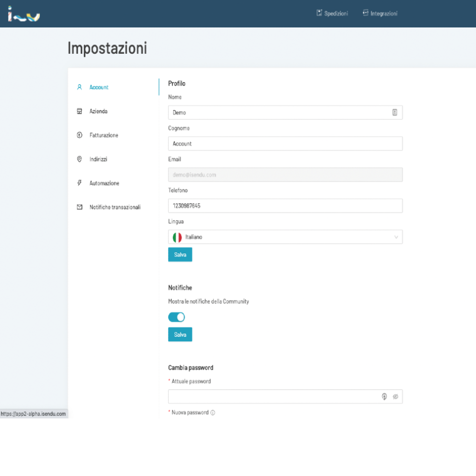Screen dimensions: 476x476
Task: Open the Lingua language dropdown
Action: [x=285, y=237]
